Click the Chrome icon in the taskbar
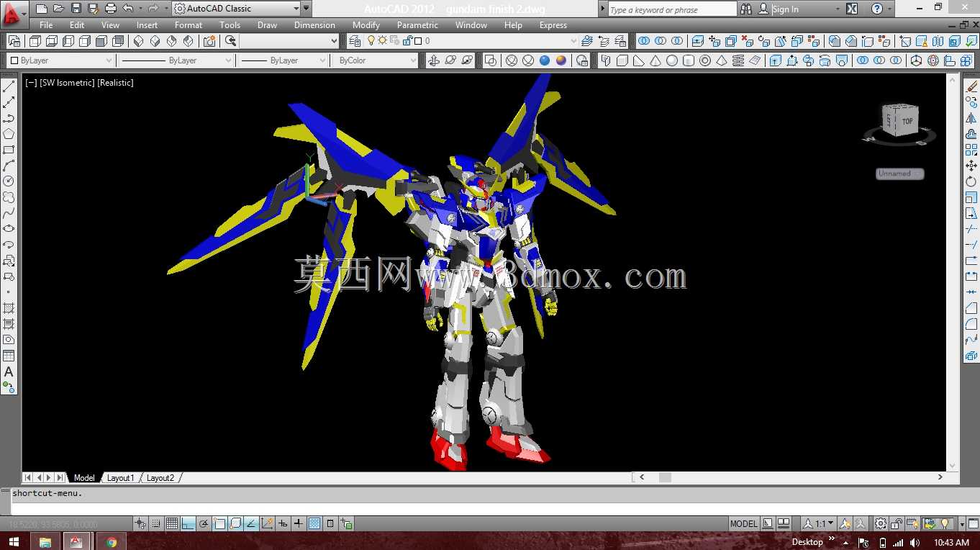This screenshot has height=550, width=980. click(x=112, y=541)
